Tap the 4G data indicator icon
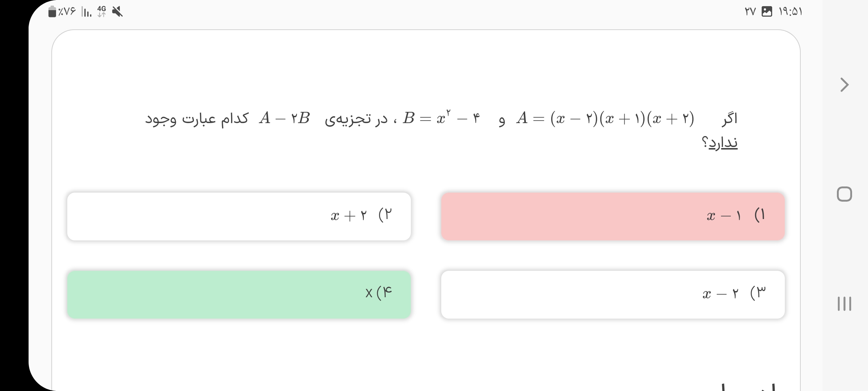 tap(102, 12)
